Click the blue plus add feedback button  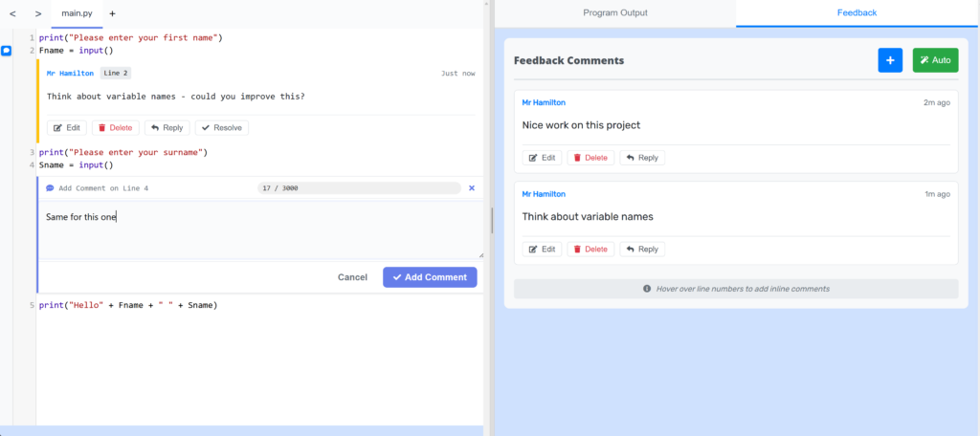(x=890, y=60)
